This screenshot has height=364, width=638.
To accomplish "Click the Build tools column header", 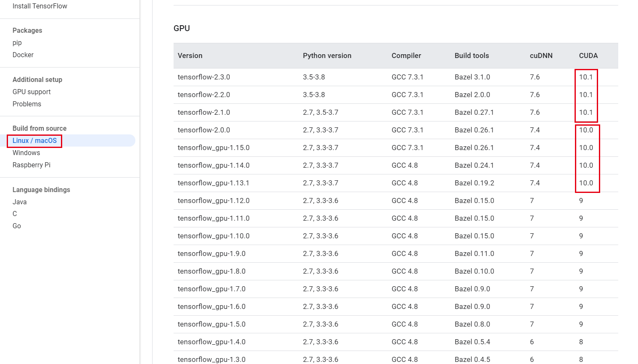I will coord(472,56).
